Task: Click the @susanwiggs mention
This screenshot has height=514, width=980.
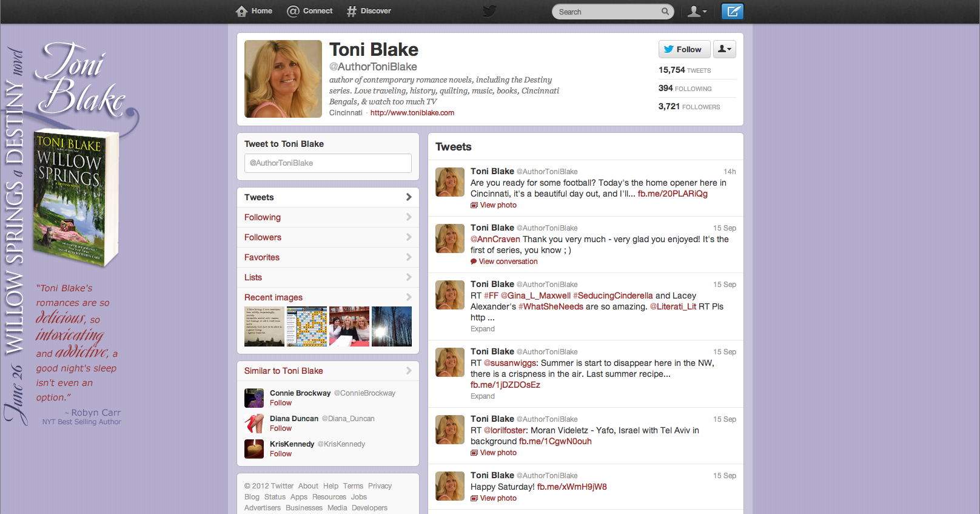Action: [x=510, y=363]
